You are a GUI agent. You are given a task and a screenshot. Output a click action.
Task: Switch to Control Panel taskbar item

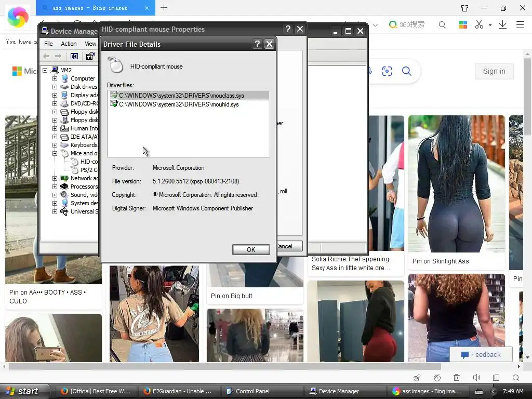tap(262, 391)
